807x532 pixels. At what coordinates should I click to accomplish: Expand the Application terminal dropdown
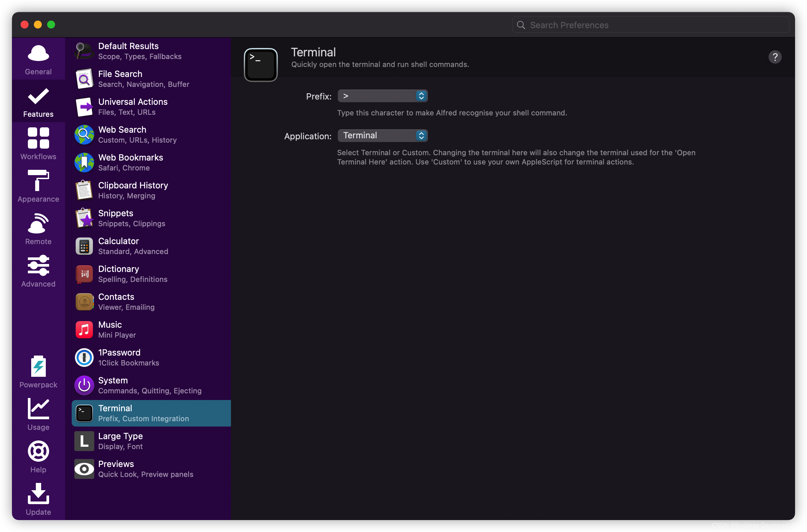pos(383,136)
